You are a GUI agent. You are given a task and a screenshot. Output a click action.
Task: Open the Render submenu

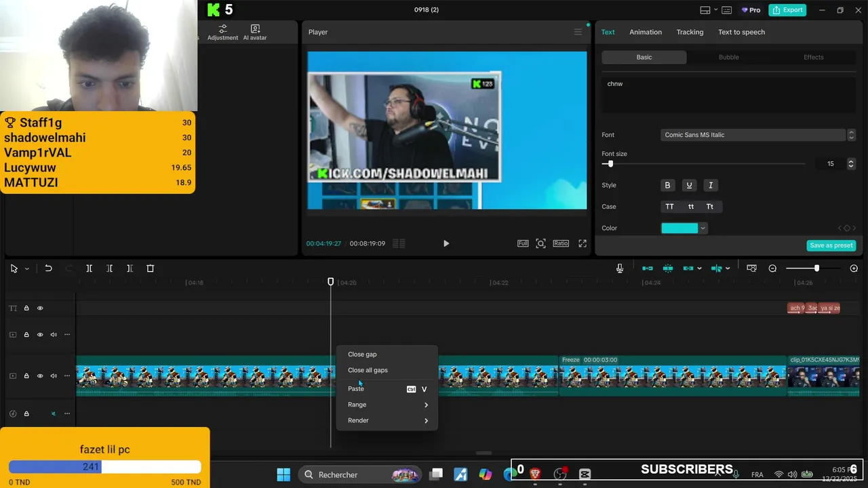(x=387, y=420)
